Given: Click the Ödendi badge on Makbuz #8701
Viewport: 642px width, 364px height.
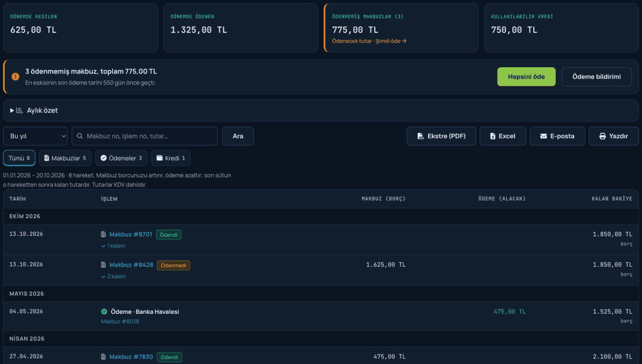Looking at the screenshot, I should (169, 235).
